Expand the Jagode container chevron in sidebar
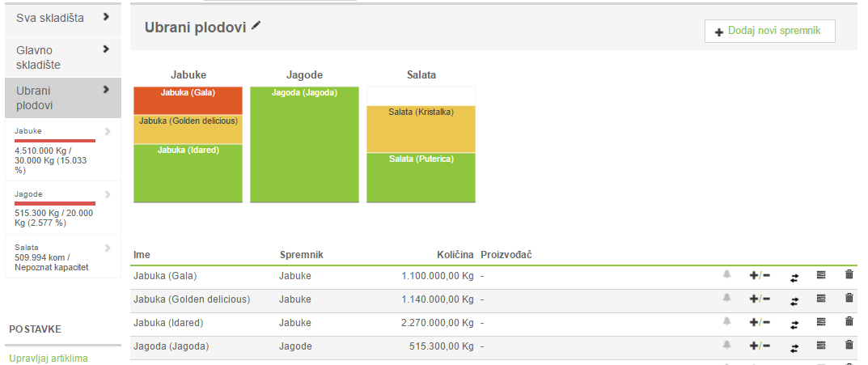Image resolution: width=868 pixels, height=365 pixels. click(x=108, y=194)
